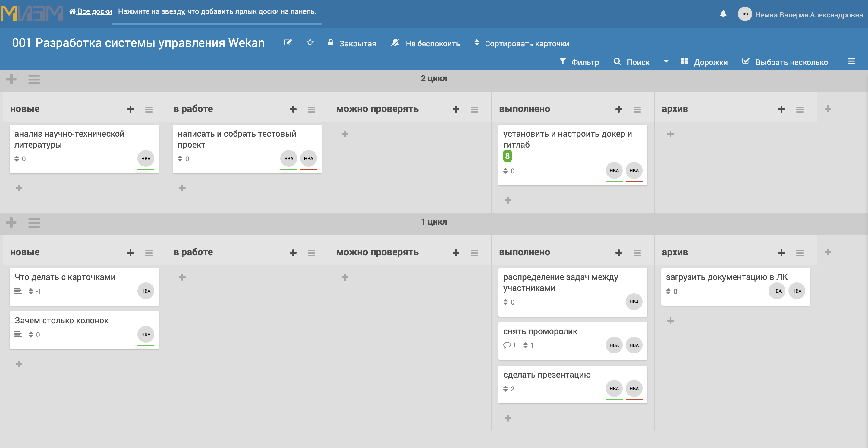
Task: Add card in empty в работе list, 1 цикл
Action: click(182, 277)
